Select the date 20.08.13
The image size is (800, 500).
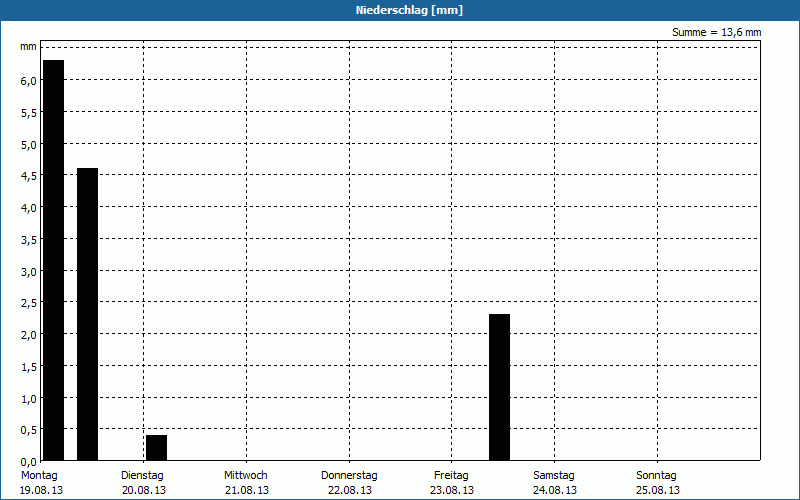pos(144,490)
